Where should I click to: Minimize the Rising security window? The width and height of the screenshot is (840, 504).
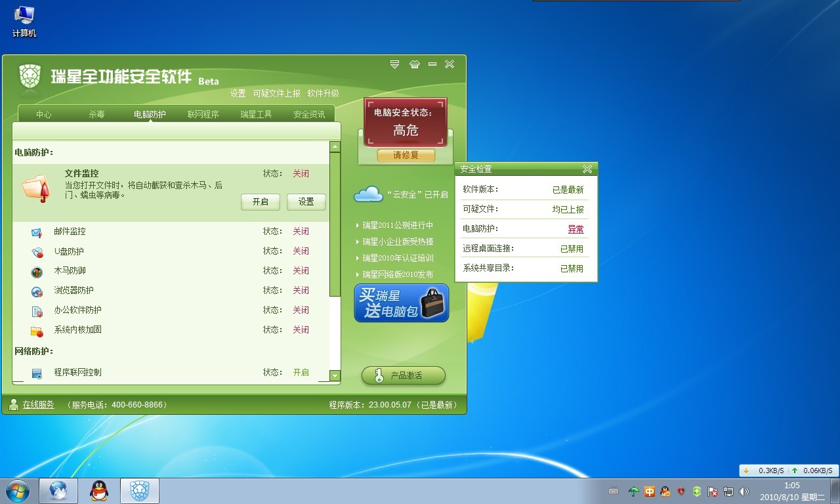[432, 64]
